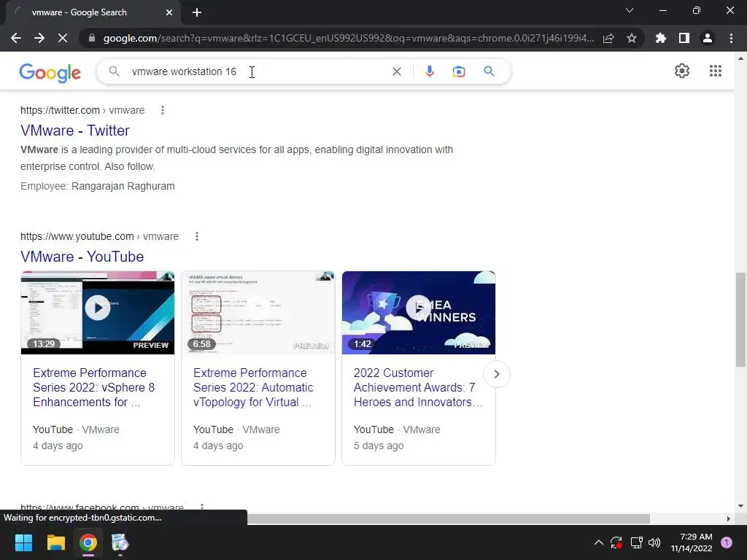Show next videos with carousel arrow
Viewport: 747px width, 560px height.
(496, 374)
